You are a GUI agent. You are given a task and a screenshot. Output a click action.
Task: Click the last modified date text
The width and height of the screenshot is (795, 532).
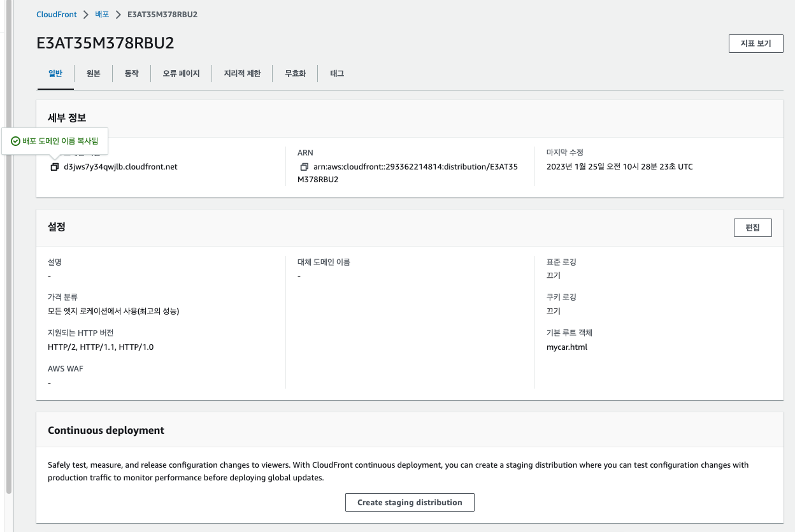click(620, 167)
